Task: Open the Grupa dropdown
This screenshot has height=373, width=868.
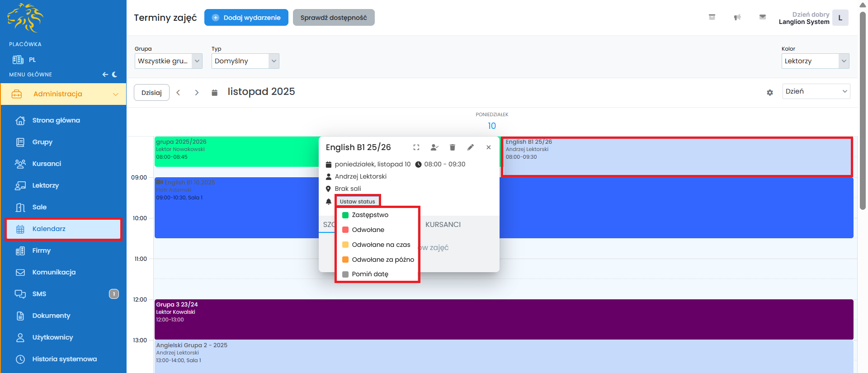Action: click(x=168, y=61)
